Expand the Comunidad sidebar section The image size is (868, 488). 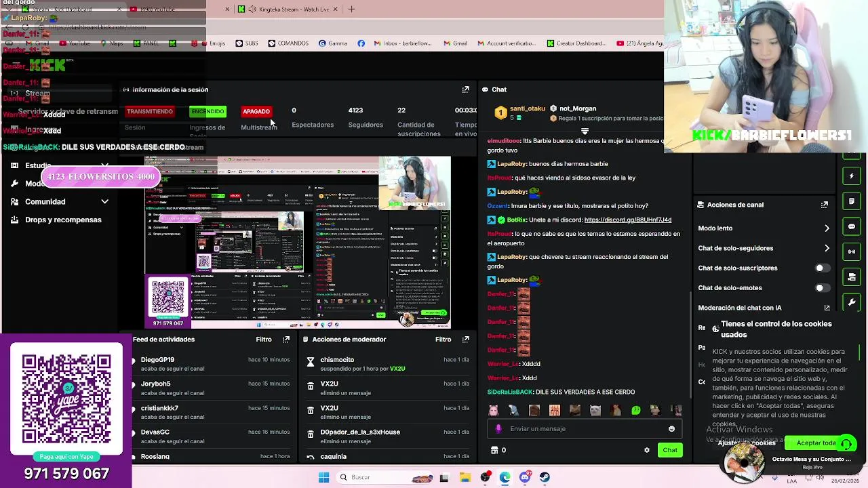tap(104, 202)
